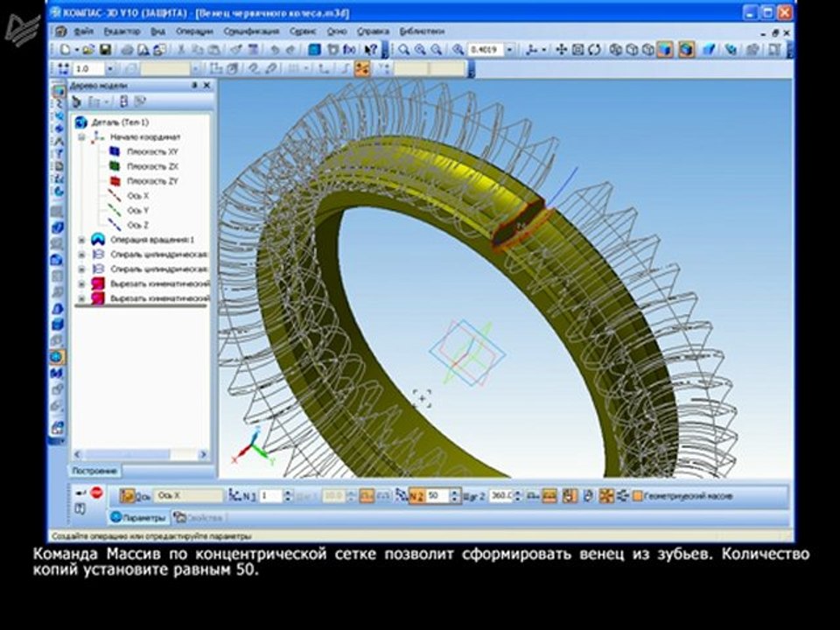Toggle shaded with edges display mode
The height and width of the screenshot is (630, 840).
click(x=686, y=50)
